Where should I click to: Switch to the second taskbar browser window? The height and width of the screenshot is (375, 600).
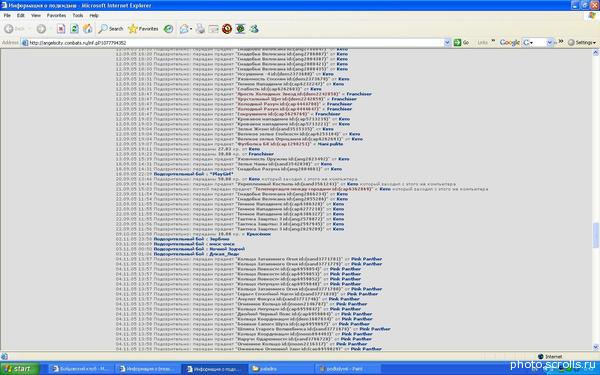tap(148, 368)
